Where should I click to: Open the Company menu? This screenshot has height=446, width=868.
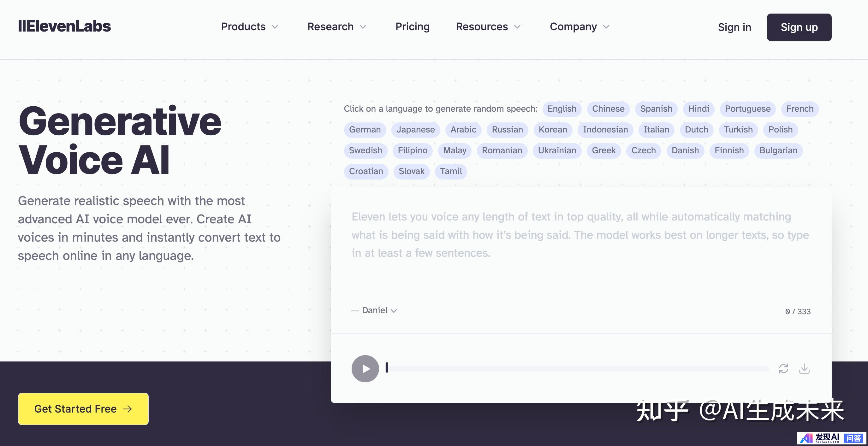point(580,26)
